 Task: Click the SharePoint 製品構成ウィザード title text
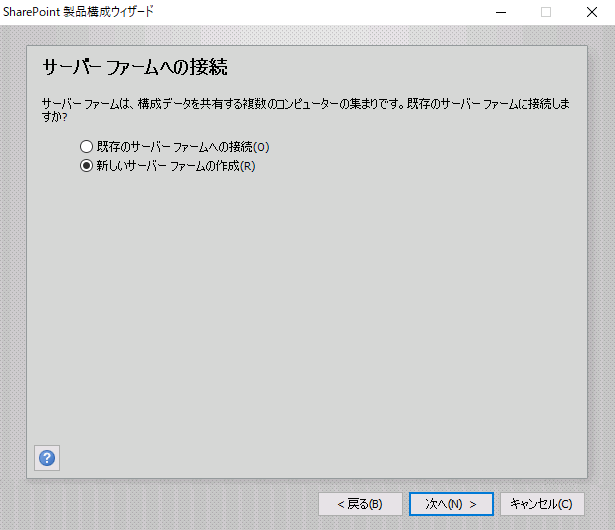78,12
